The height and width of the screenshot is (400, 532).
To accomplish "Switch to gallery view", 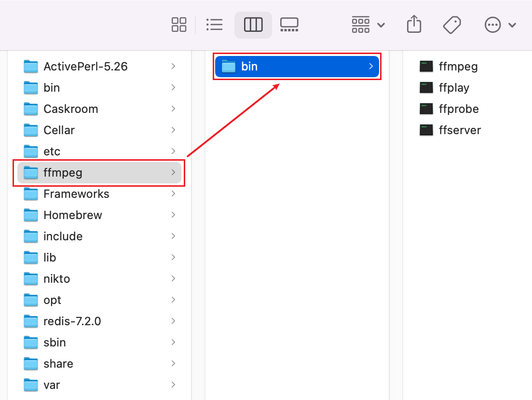I will 289,25.
